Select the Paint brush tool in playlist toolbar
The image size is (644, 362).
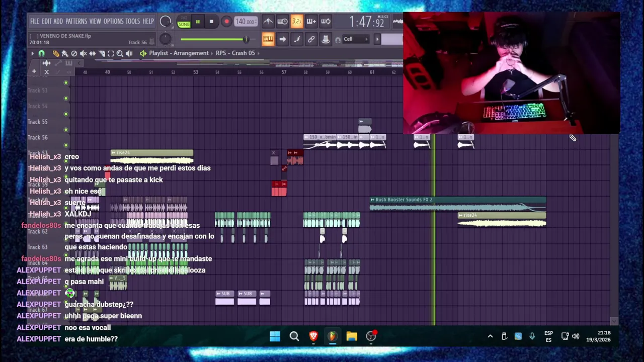pyautogui.click(x=64, y=53)
